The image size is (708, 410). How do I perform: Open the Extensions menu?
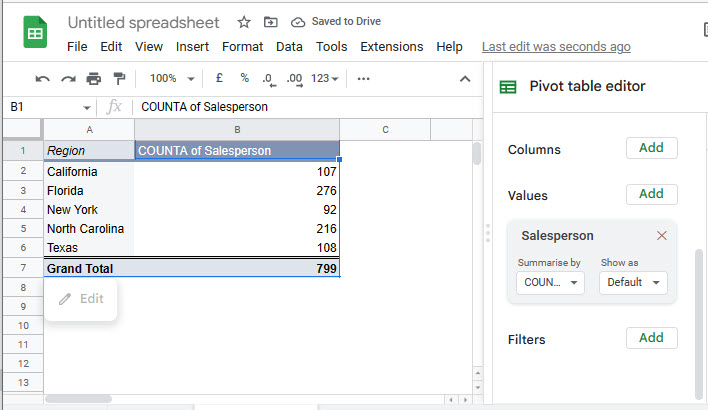[392, 46]
